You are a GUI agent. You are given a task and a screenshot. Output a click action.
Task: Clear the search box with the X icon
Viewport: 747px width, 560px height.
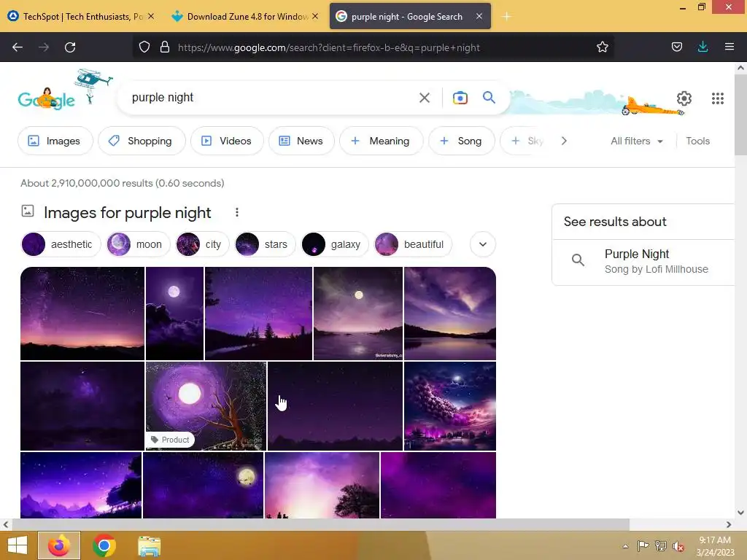pos(424,98)
